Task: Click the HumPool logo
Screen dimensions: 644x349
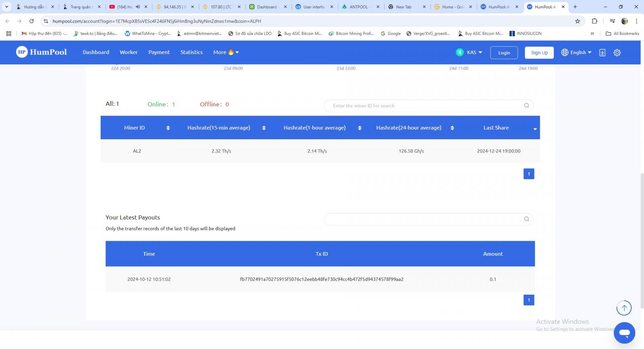Action: [41, 52]
